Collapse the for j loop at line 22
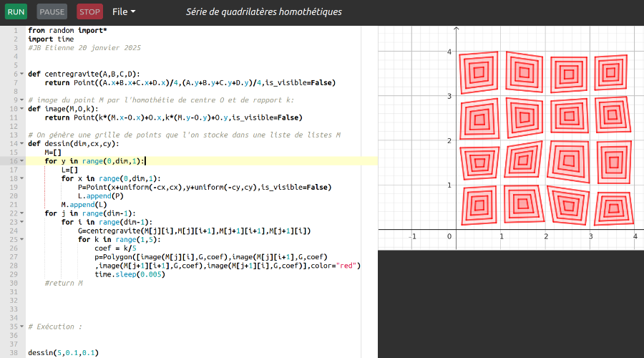 pyautogui.click(x=21, y=213)
